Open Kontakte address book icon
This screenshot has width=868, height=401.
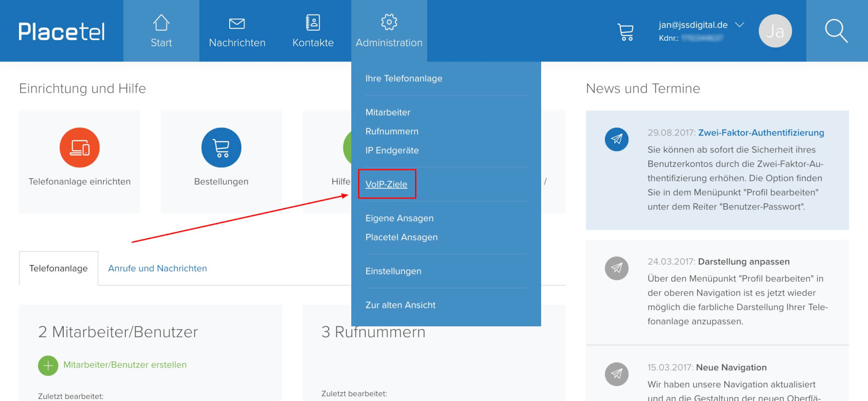313,22
